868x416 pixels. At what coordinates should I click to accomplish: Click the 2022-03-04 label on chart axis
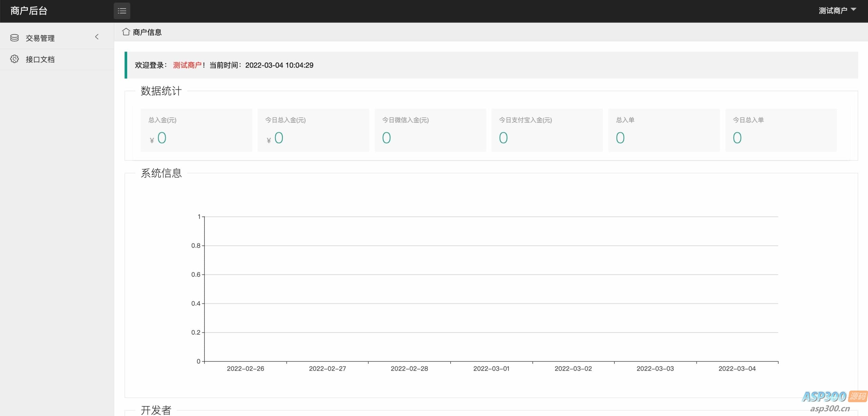point(737,369)
